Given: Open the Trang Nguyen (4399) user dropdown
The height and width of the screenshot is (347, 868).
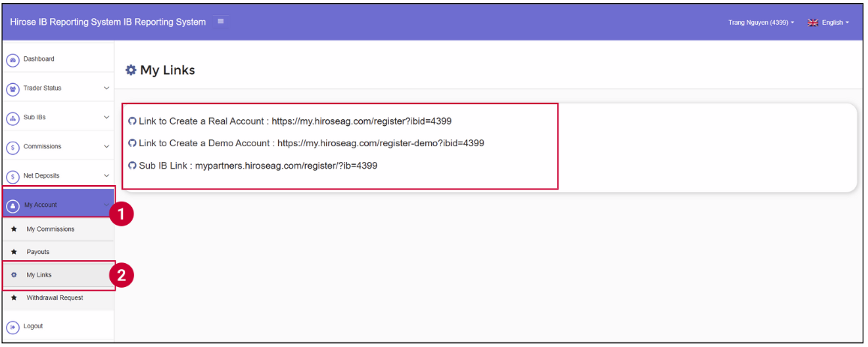Looking at the screenshot, I should (760, 23).
